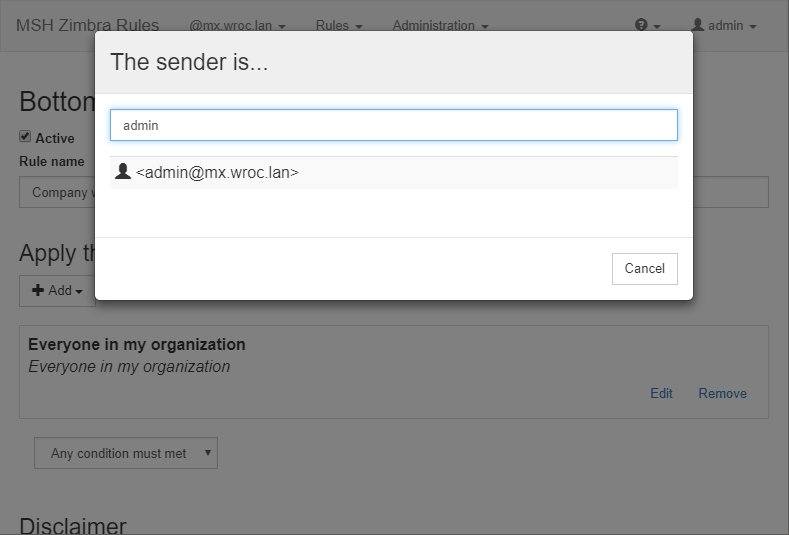Remove the Everyone in my organization condition
The image size is (789, 535).
(x=723, y=393)
